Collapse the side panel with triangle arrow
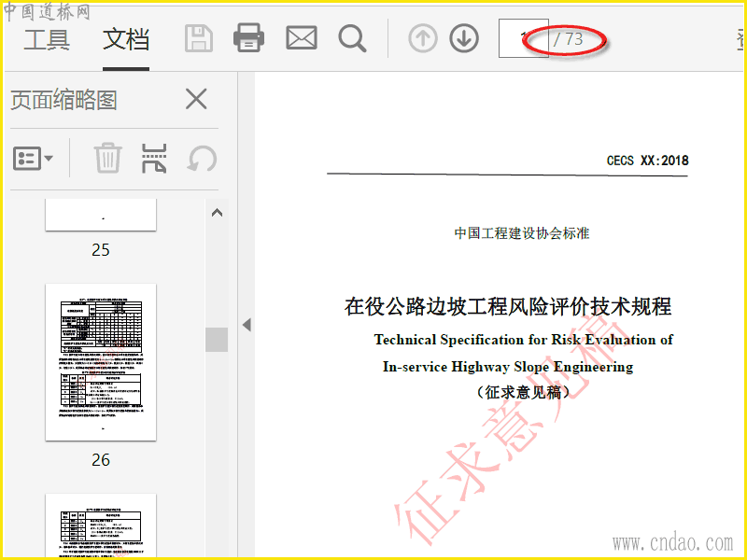 [247, 325]
